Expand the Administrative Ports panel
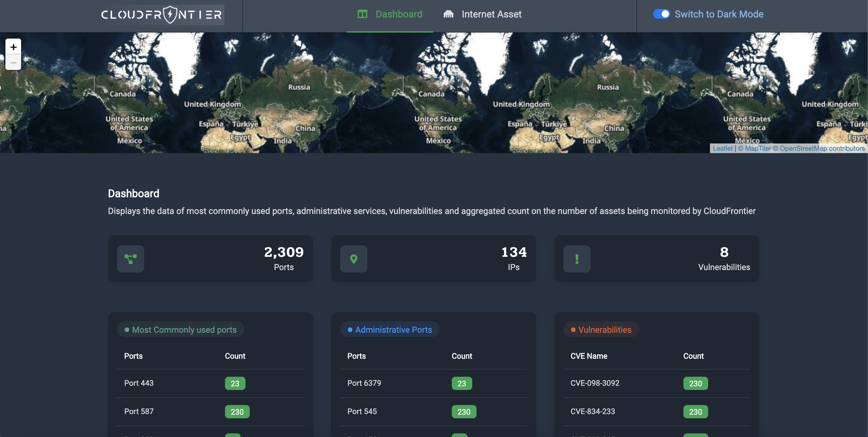Image resolution: width=868 pixels, height=437 pixels. point(390,329)
